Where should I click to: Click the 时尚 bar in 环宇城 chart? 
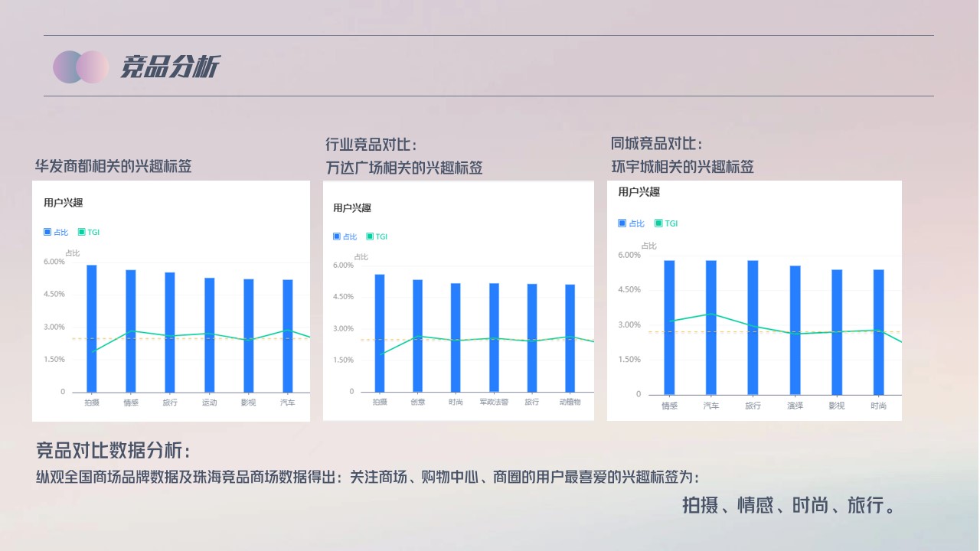pos(878,331)
